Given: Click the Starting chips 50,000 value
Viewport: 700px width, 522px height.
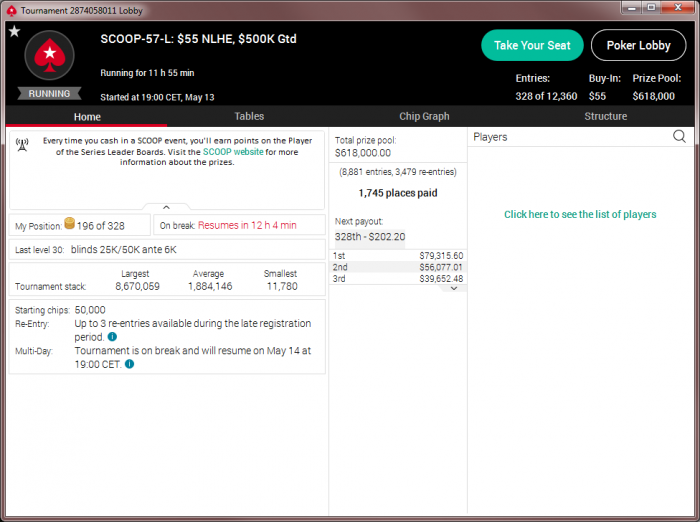Looking at the screenshot, I should coord(90,310).
